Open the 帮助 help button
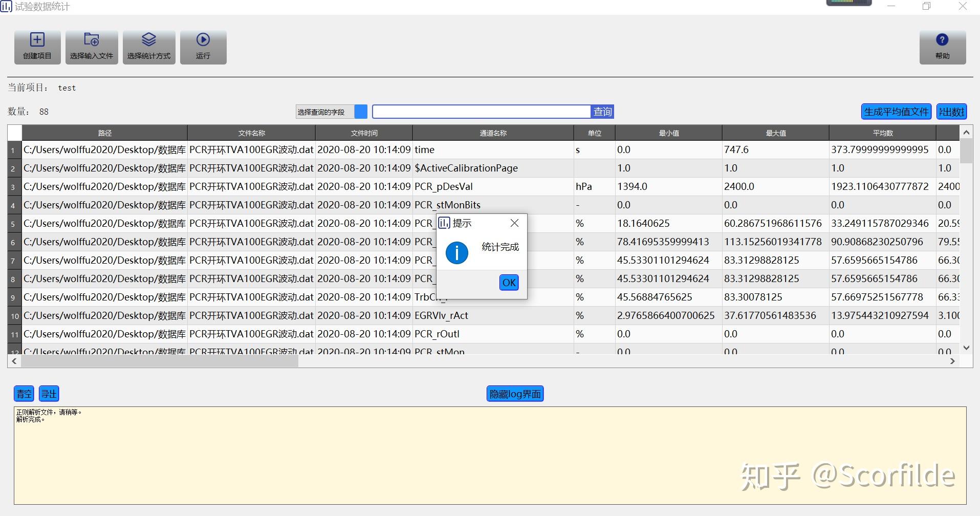 943,47
